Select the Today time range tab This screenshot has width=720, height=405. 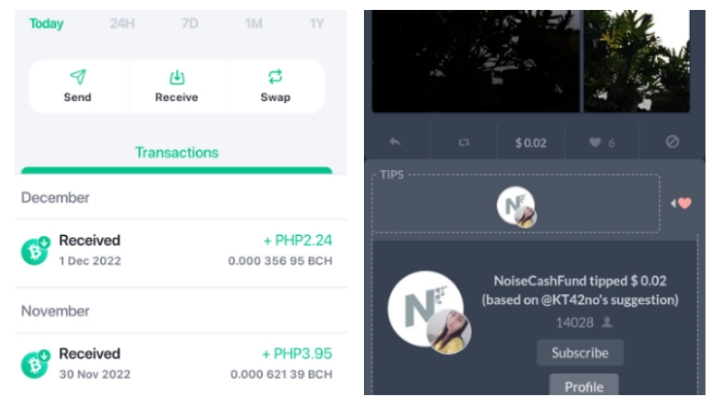tap(46, 23)
